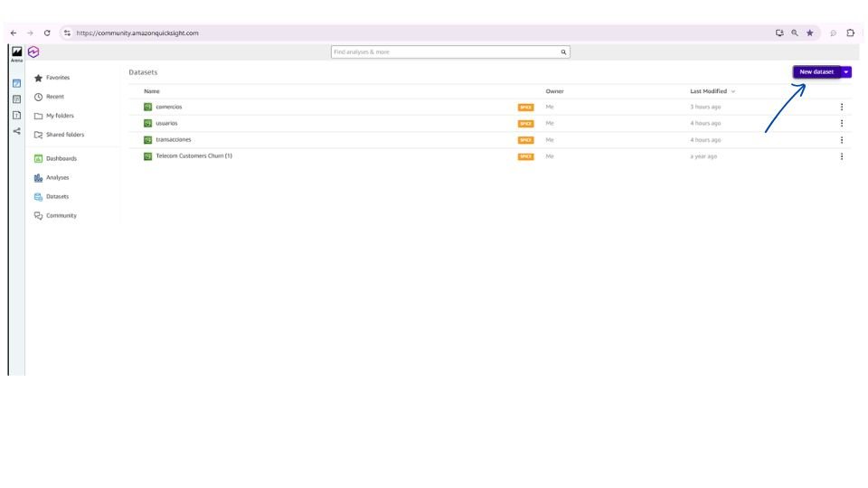This screenshot has width=868, height=488.
Task: Click '3 hours ago' in comercios row
Action: (x=705, y=107)
